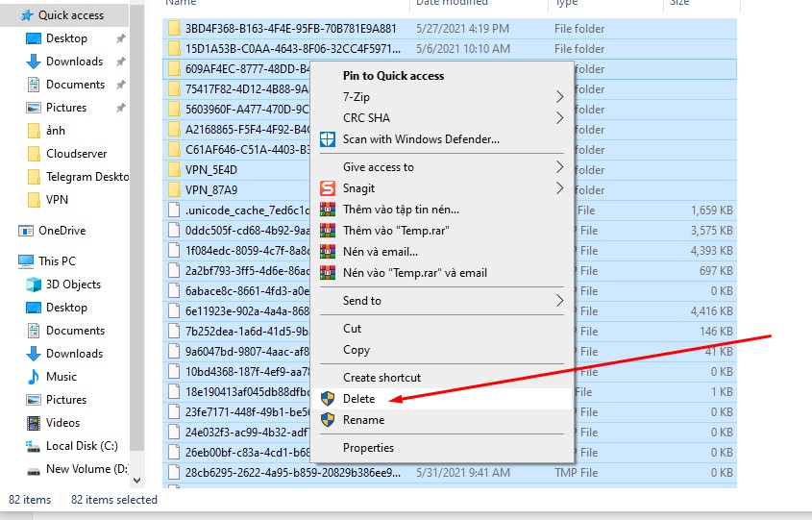Open the 3D Objects folder icon
Viewport: 812px width, 520px height.
pyautogui.click(x=34, y=285)
